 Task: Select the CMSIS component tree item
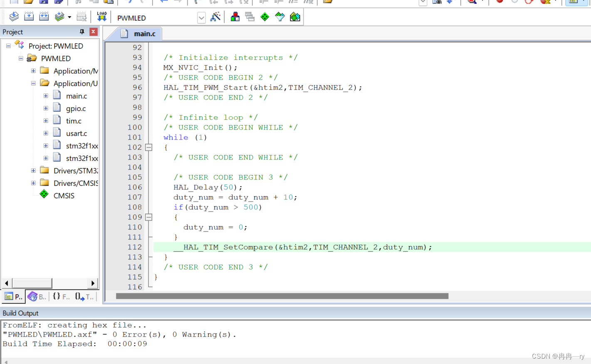click(x=64, y=196)
